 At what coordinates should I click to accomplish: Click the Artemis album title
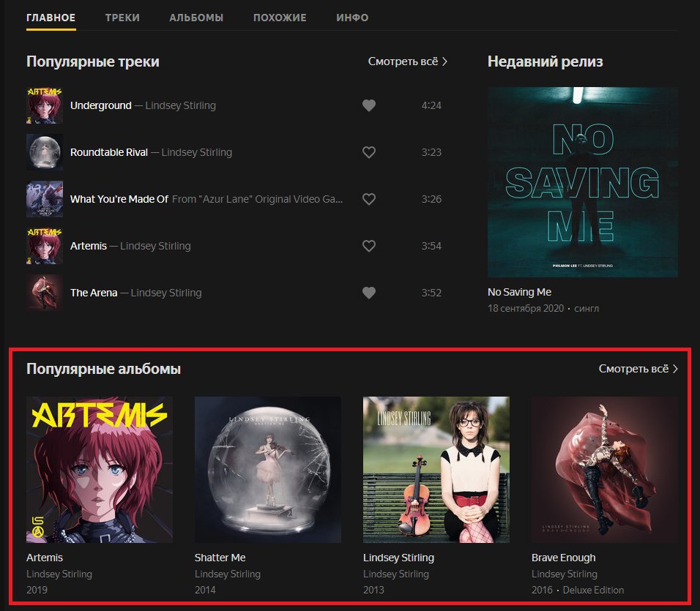(x=45, y=558)
